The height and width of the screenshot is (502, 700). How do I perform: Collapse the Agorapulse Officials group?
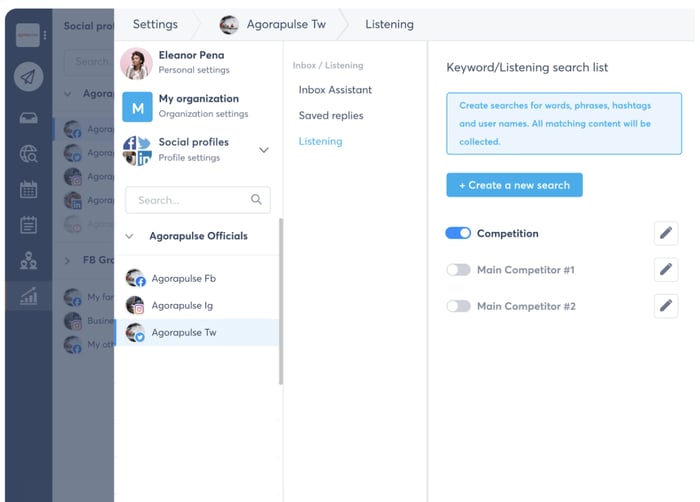[x=129, y=236]
